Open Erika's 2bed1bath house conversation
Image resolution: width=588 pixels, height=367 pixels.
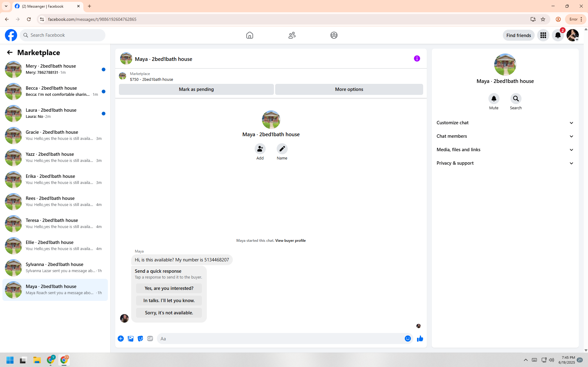point(55,180)
